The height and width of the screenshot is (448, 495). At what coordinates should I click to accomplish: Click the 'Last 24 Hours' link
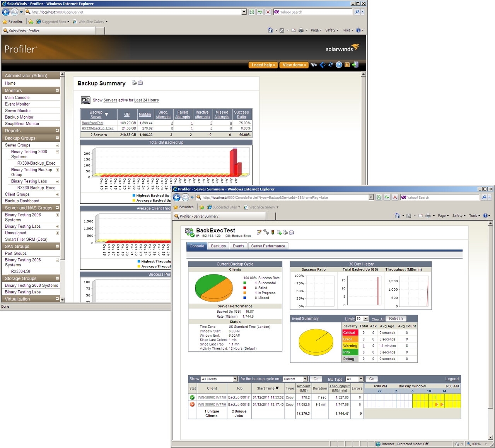pyautogui.click(x=146, y=100)
